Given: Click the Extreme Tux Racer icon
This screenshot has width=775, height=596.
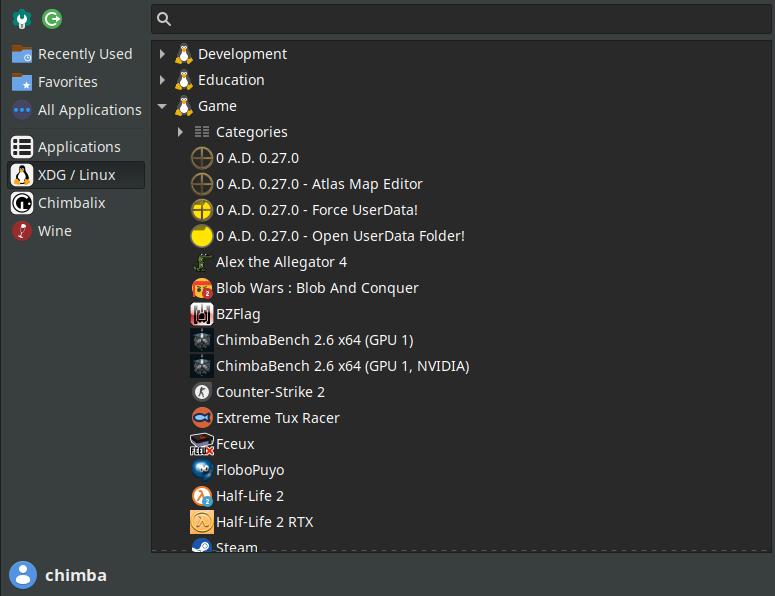Looking at the screenshot, I should pyautogui.click(x=202, y=418).
